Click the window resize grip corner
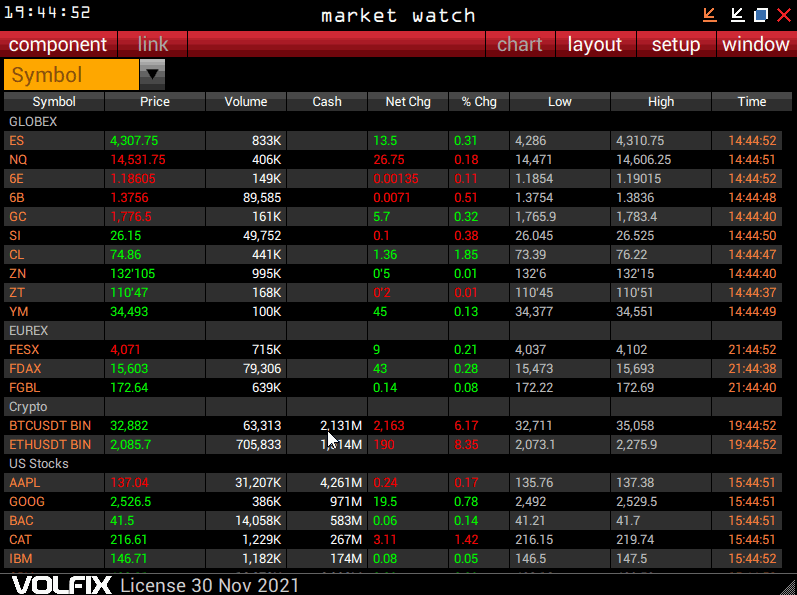This screenshot has width=797, height=595. point(788,587)
